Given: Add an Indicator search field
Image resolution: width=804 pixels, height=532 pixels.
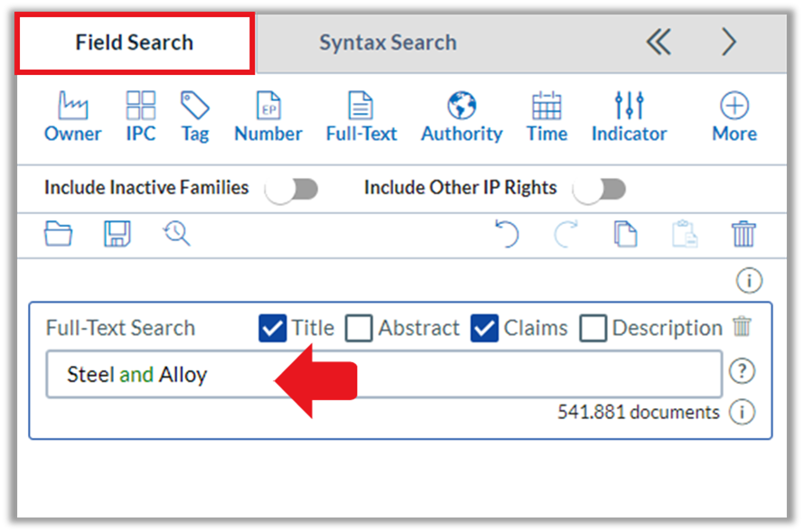Looking at the screenshot, I should pyautogui.click(x=629, y=117).
